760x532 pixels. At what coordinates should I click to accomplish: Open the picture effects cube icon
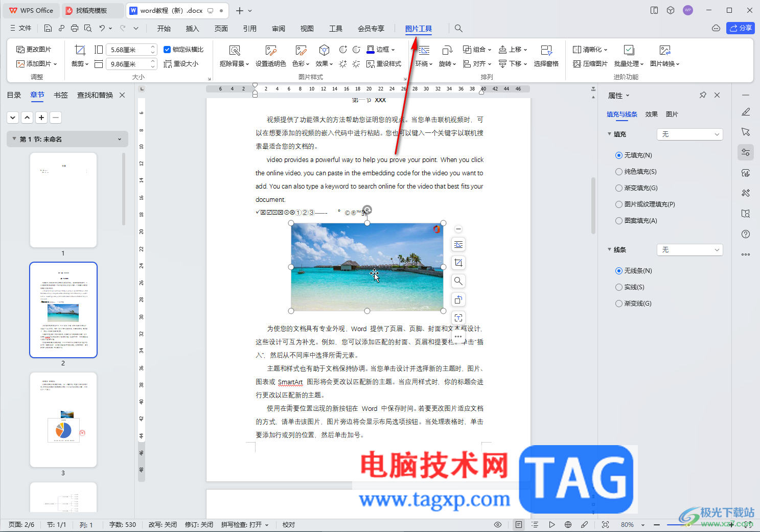point(324,50)
